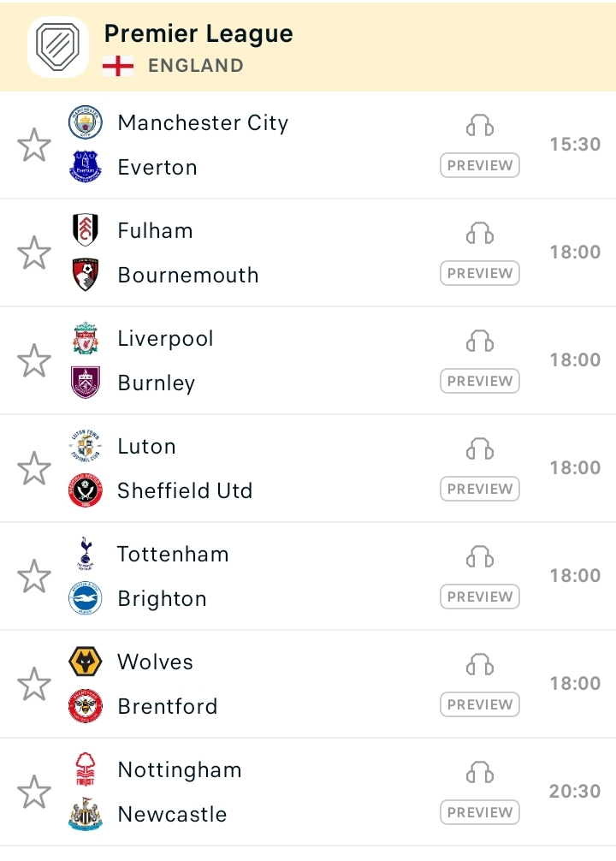Click the Manchester City club crest
Image resolution: width=616 pixels, height=861 pixels.
point(85,122)
